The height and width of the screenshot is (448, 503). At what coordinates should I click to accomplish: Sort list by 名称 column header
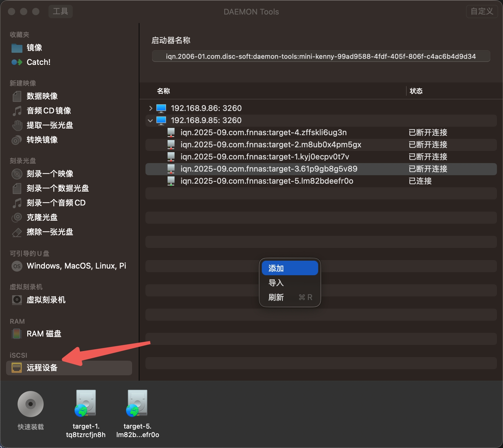coord(164,91)
